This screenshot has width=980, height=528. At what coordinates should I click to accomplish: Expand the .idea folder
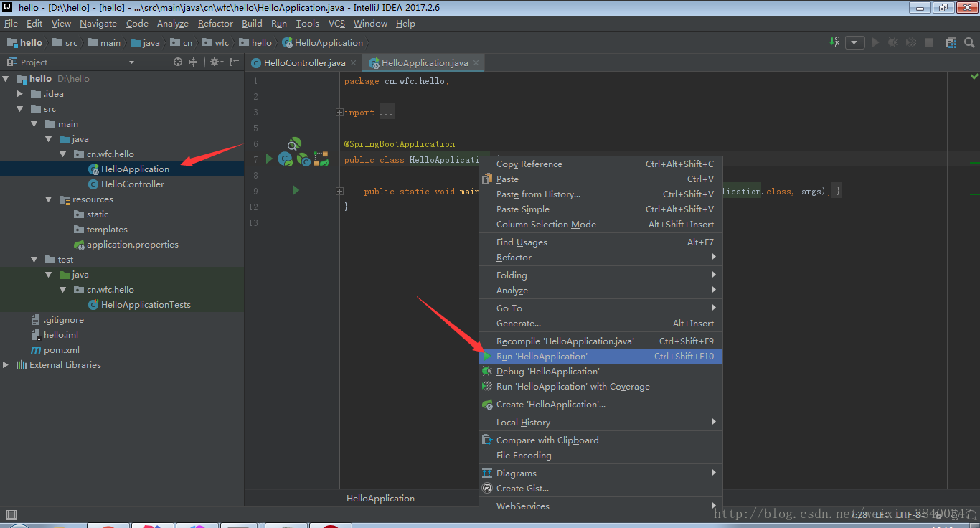point(21,93)
